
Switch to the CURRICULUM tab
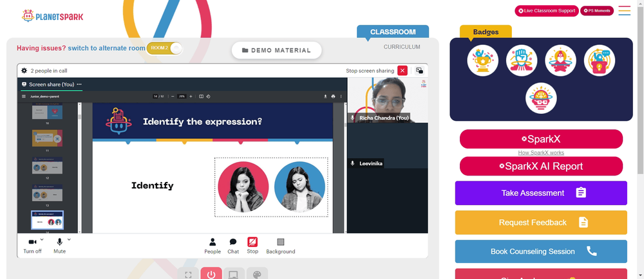(402, 47)
